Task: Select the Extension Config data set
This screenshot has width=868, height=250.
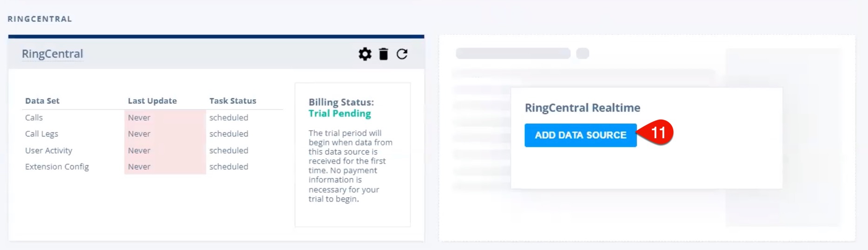Action: pos(57,167)
